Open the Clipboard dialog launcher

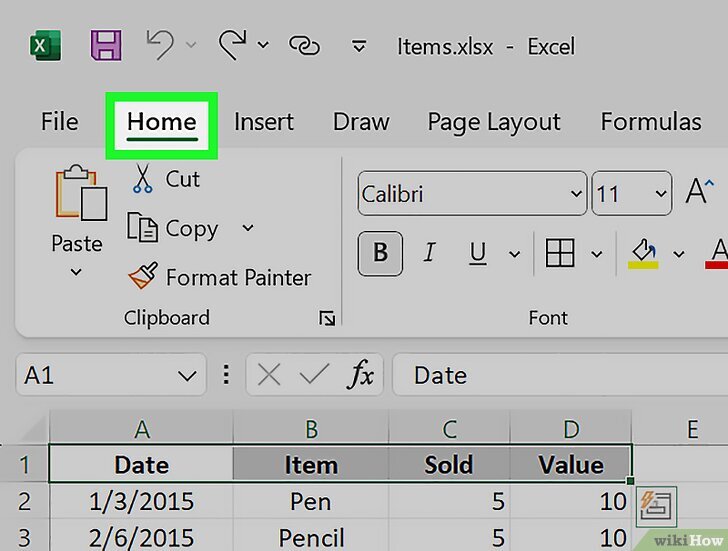(326, 318)
